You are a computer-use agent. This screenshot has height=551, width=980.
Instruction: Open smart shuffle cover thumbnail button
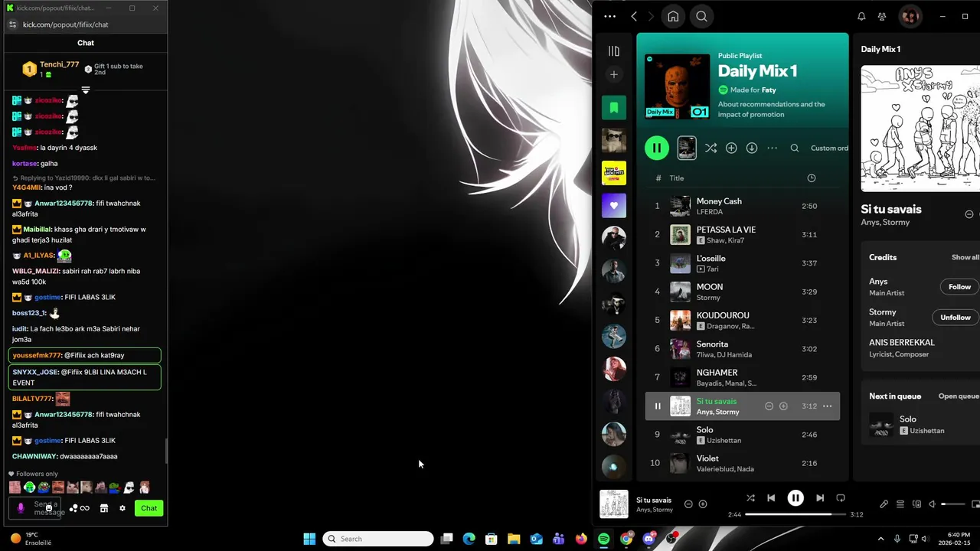click(x=687, y=148)
